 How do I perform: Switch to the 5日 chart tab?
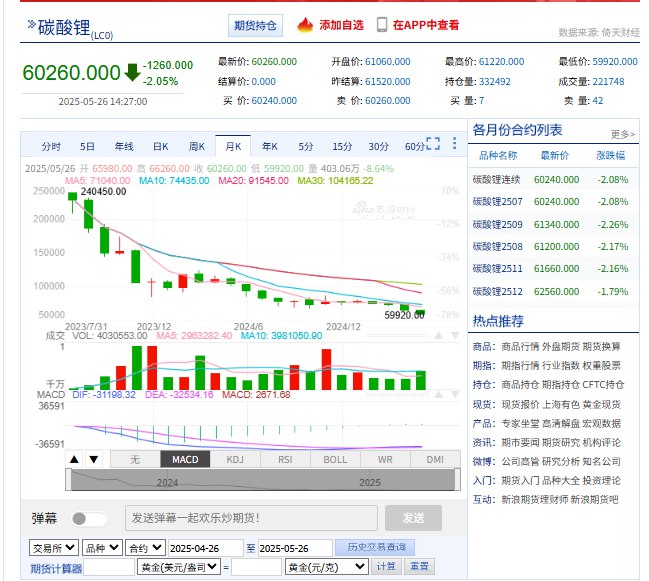pos(87,146)
